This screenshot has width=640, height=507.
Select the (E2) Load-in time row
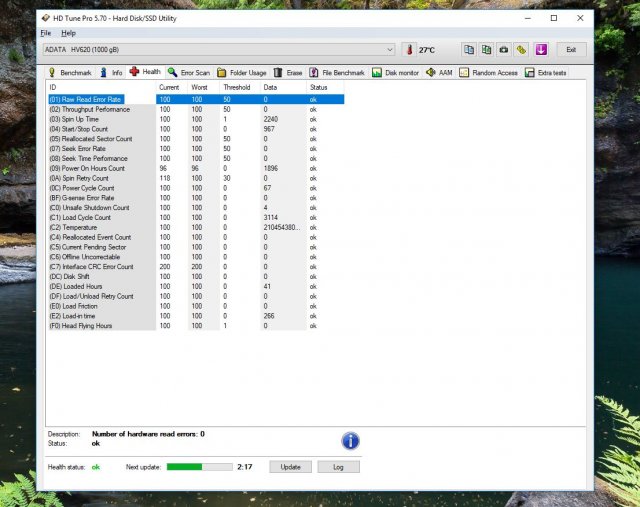(196, 316)
